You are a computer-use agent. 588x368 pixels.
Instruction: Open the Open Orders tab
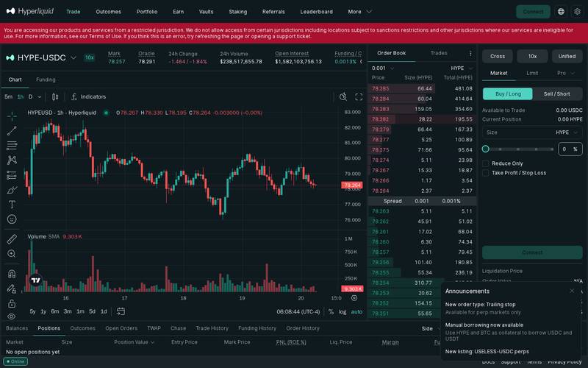[x=121, y=328]
